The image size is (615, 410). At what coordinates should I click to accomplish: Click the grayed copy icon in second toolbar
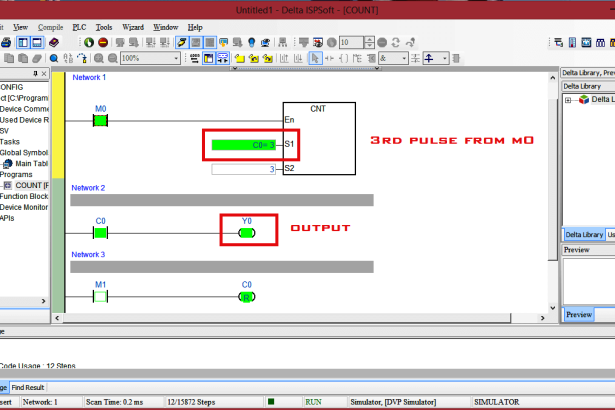point(9,58)
